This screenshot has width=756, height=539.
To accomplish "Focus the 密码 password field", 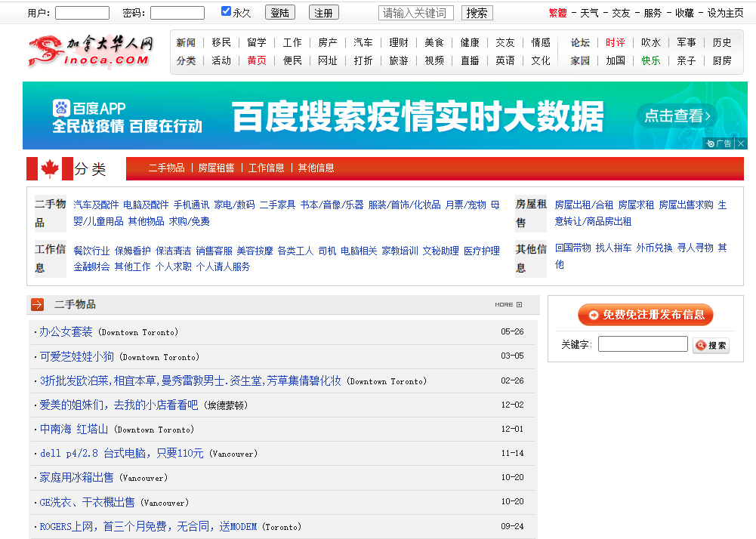I will point(177,13).
